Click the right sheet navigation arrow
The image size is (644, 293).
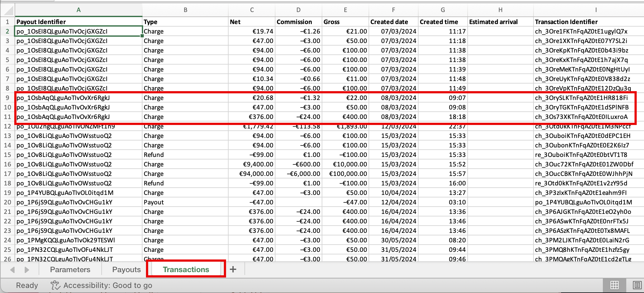26,269
